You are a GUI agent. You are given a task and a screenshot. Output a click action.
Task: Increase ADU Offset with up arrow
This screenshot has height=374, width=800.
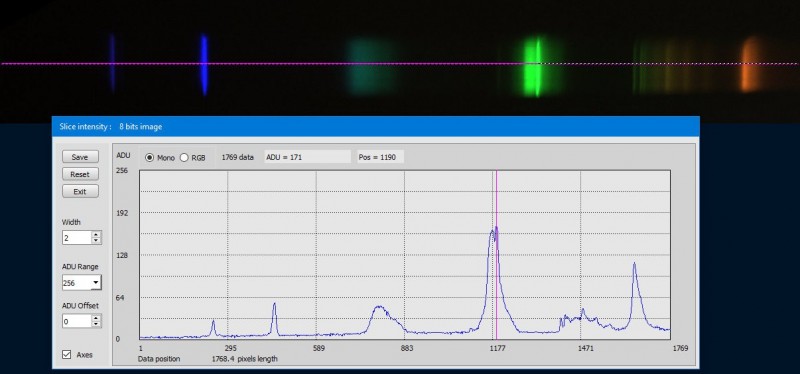coord(96,317)
